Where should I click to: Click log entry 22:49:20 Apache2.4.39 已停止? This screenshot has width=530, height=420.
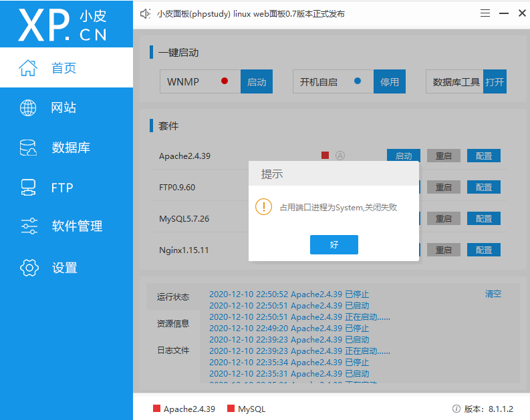(289, 328)
